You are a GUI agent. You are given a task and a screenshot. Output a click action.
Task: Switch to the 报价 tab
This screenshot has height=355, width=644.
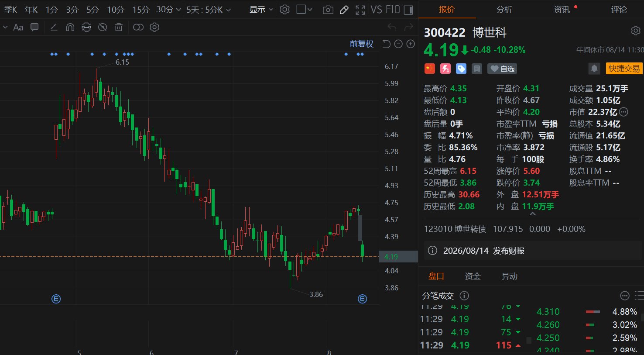point(446,10)
